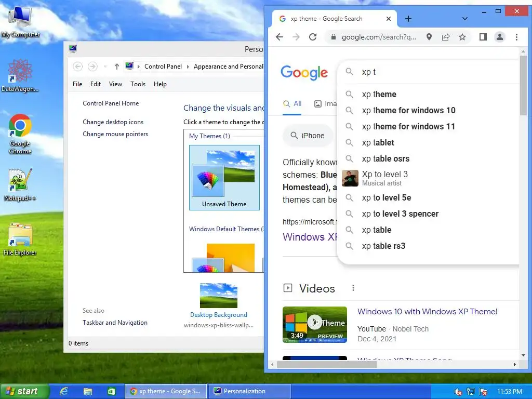This screenshot has width=532, height=399.
Task: Open recent locations dropdown in Personalization
Action: [105, 66]
